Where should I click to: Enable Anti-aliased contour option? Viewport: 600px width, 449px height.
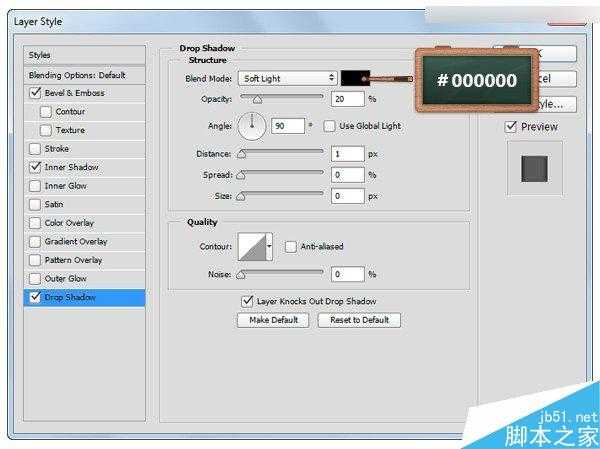[291, 246]
